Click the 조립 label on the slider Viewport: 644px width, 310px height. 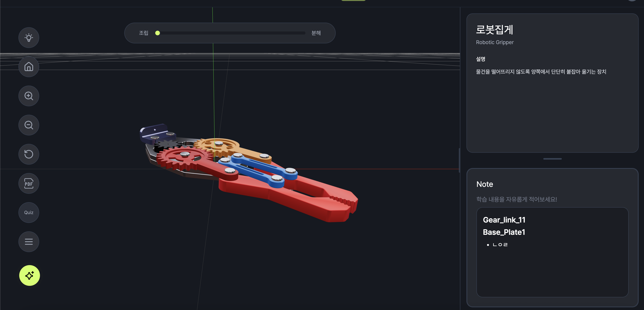pos(144,33)
